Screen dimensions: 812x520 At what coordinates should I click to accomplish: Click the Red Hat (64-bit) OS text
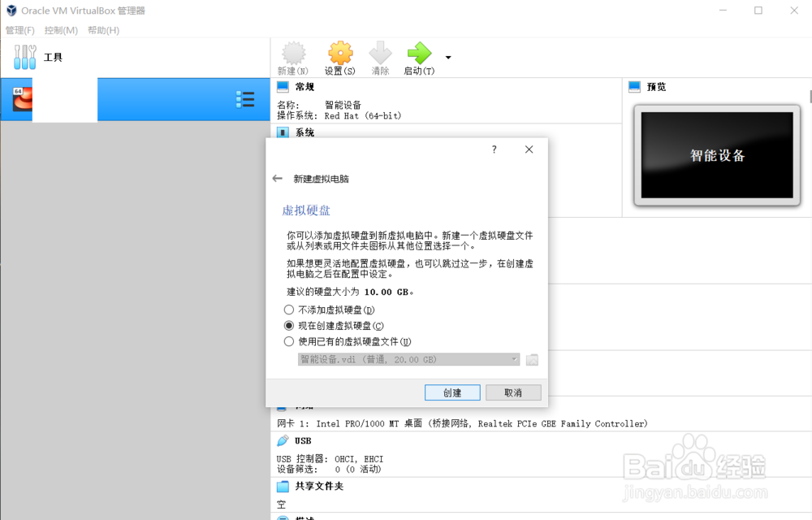pos(363,116)
